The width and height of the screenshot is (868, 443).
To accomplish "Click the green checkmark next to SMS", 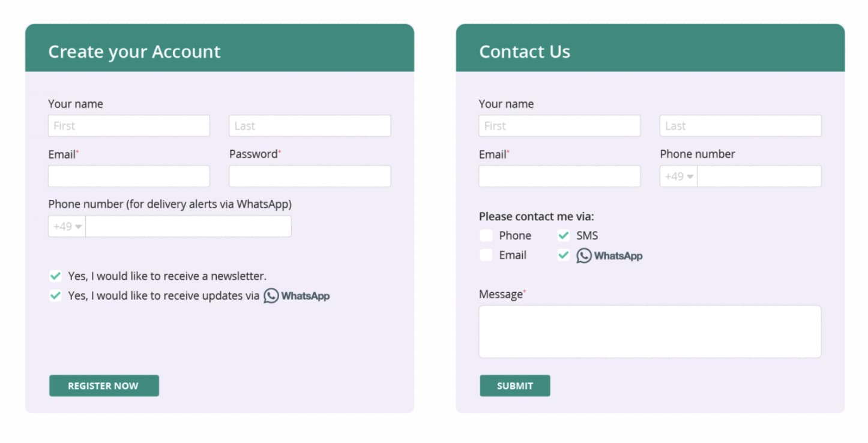I will 563,235.
